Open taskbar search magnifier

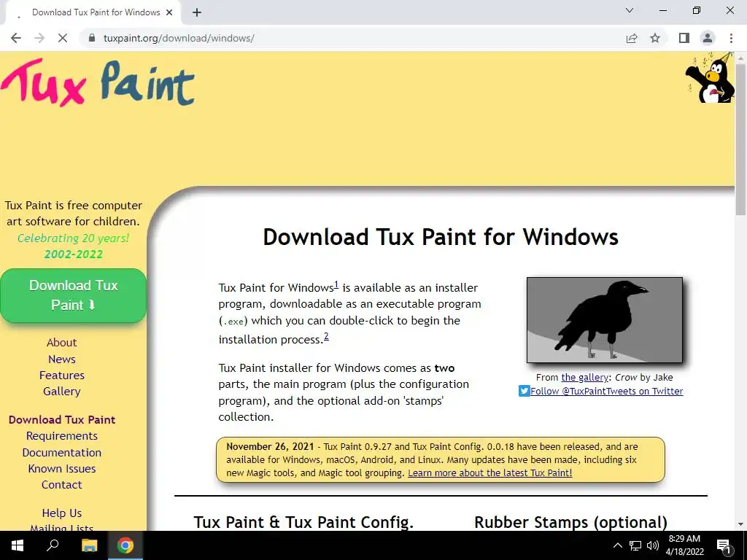pos(52,545)
